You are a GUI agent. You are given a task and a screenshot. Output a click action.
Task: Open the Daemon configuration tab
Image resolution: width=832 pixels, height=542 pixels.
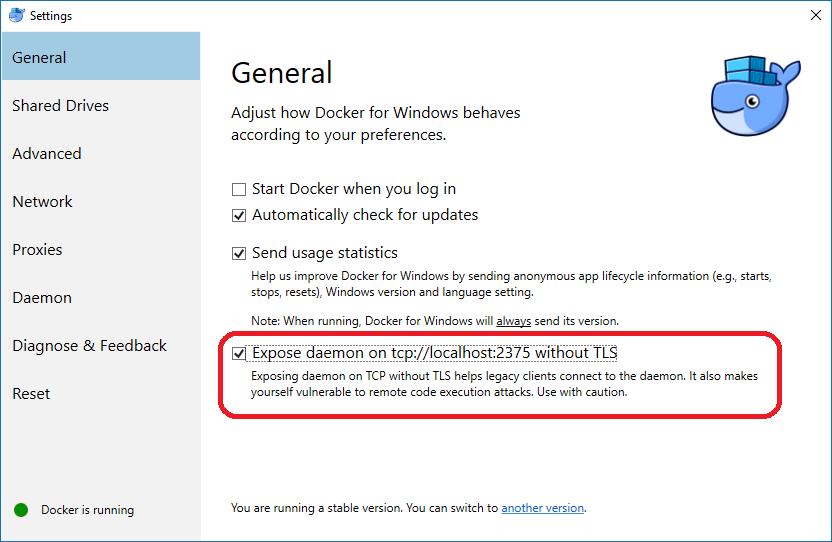tap(42, 298)
